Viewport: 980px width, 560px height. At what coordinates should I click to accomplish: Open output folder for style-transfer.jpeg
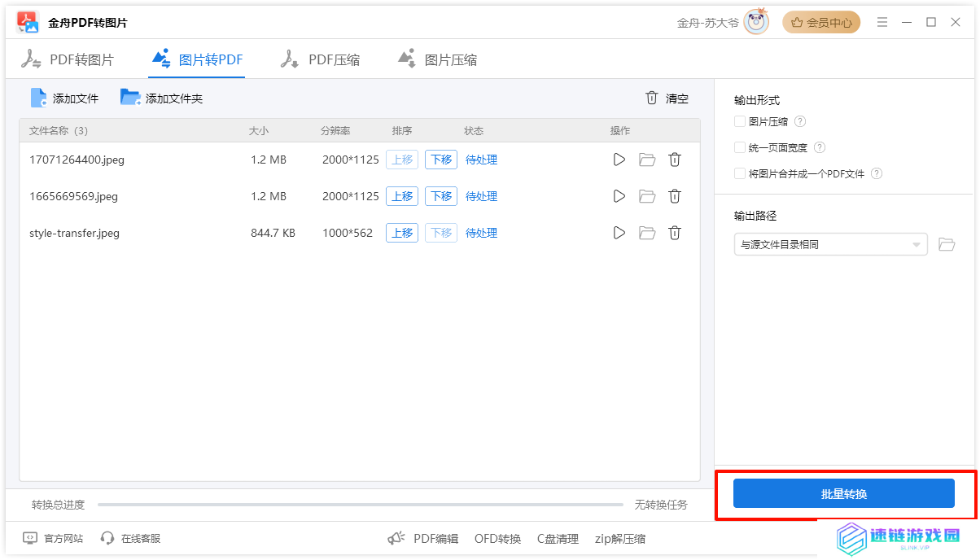pyautogui.click(x=647, y=233)
